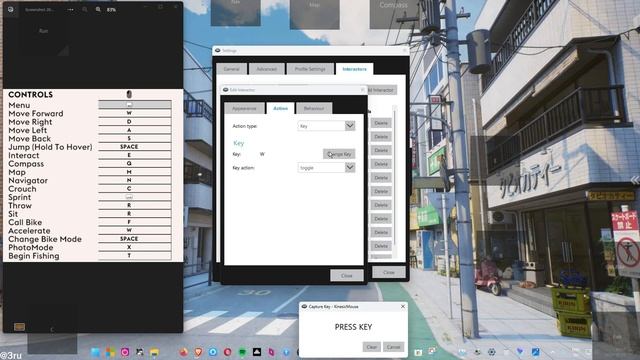Screen dimensions: 640x360
Task: Launch Brave browser from the taskbar
Action: pos(198,352)
